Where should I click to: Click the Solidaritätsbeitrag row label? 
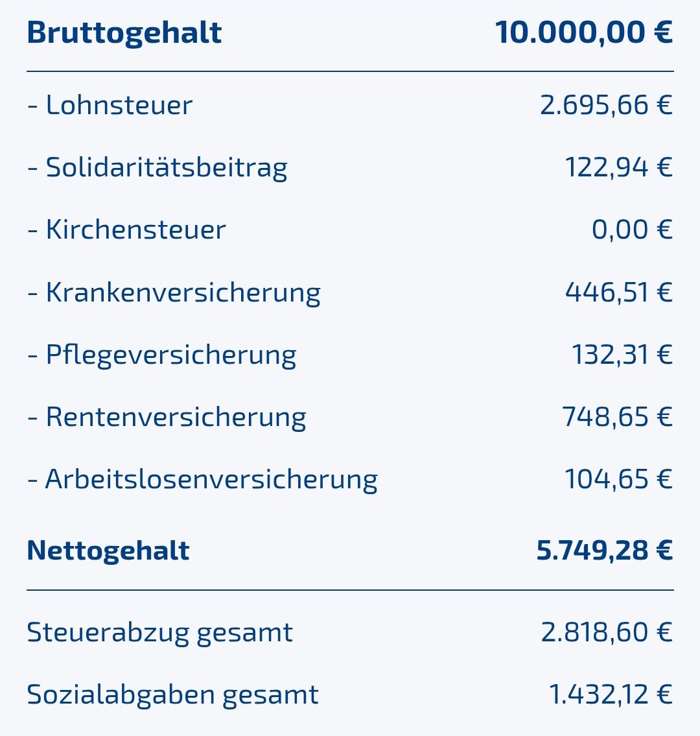point(157,167)
